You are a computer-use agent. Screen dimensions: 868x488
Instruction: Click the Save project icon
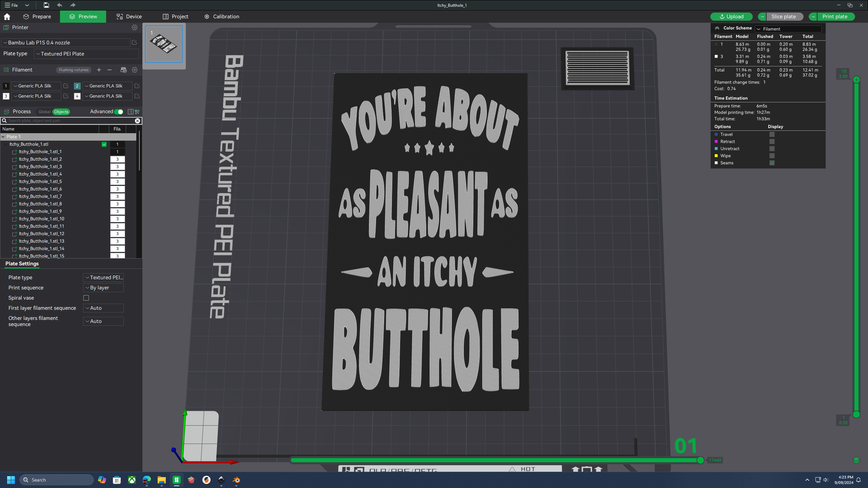[46, 5]
